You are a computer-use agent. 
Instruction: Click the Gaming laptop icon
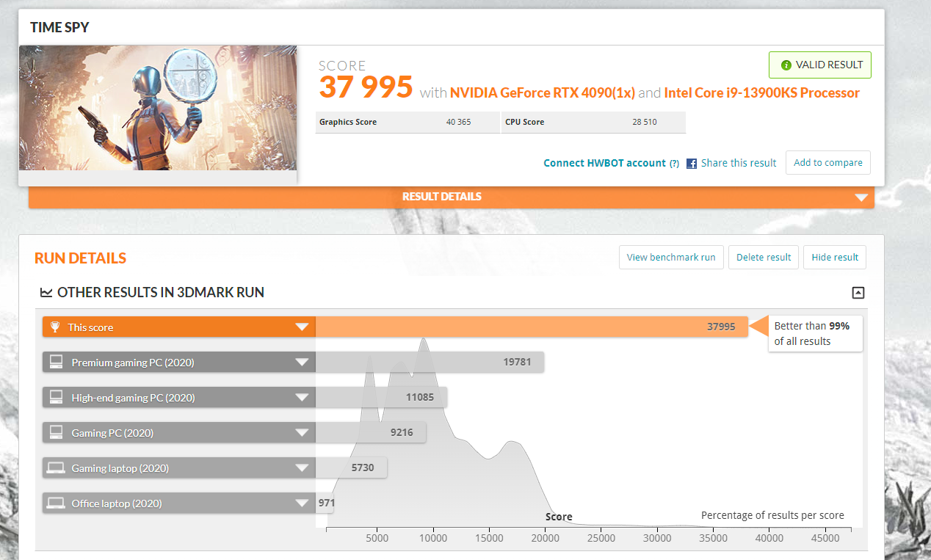tap(55, 468)
